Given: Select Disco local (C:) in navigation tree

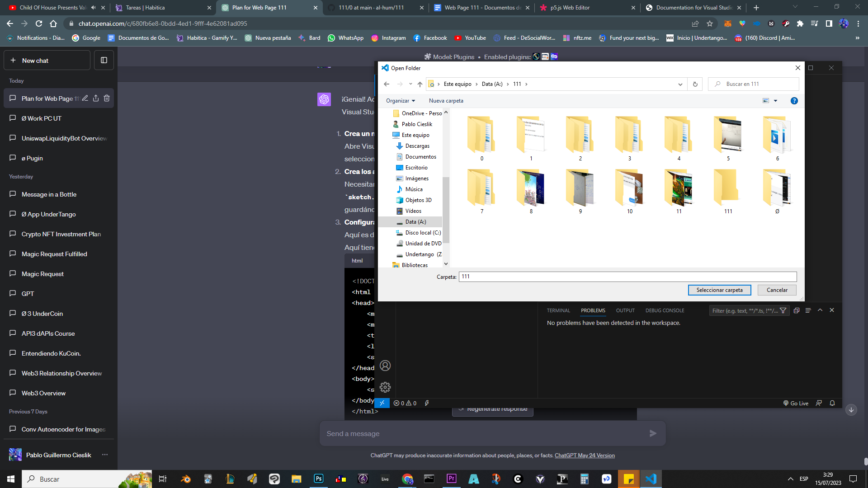Looking at the screenshot, I should (x=423, y=233).
